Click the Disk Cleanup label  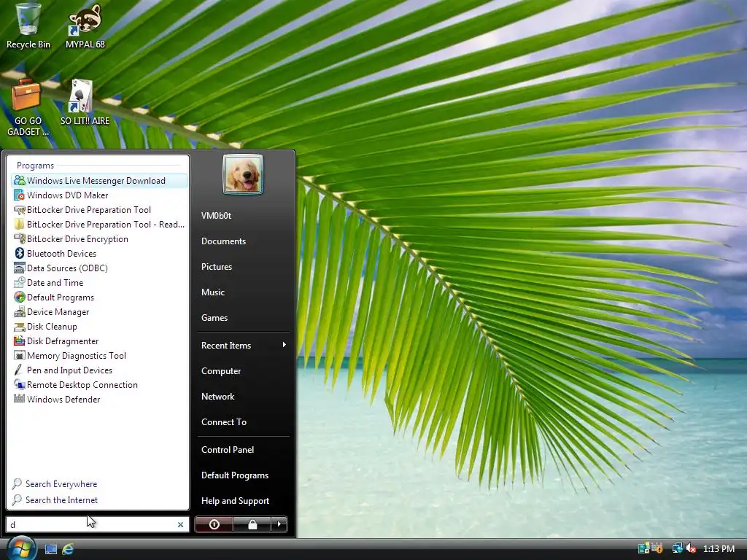coord(52,327)
